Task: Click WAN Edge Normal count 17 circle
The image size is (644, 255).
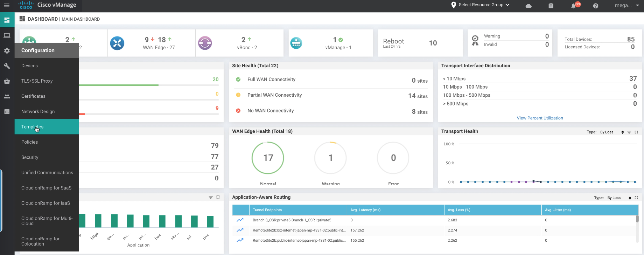Action: (268, 158)
